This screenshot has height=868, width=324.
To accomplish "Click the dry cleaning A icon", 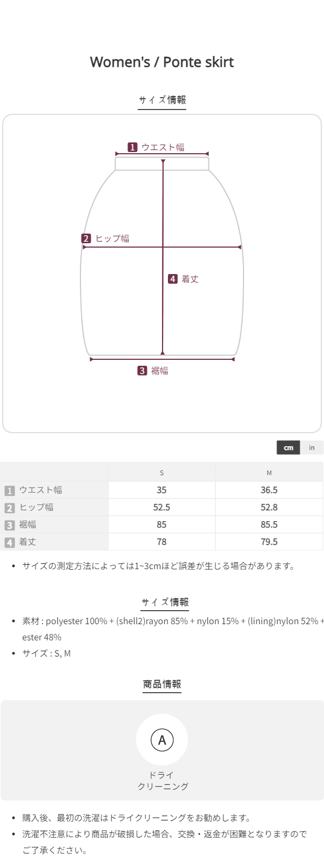I will tap(162, 740).
